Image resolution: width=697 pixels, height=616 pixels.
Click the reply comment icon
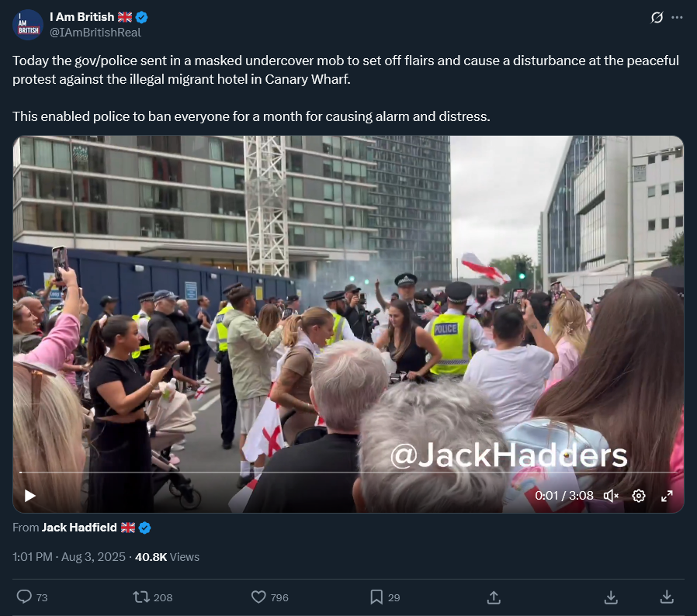point(24,597)
